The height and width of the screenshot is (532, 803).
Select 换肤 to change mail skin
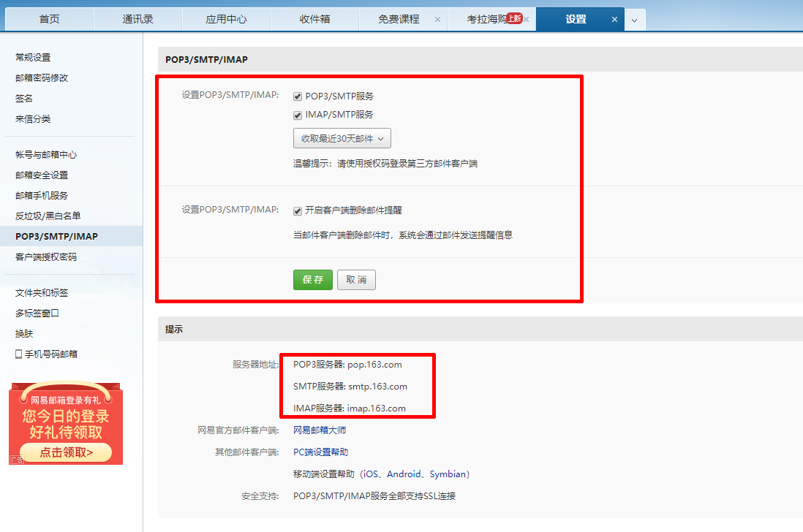23,333
